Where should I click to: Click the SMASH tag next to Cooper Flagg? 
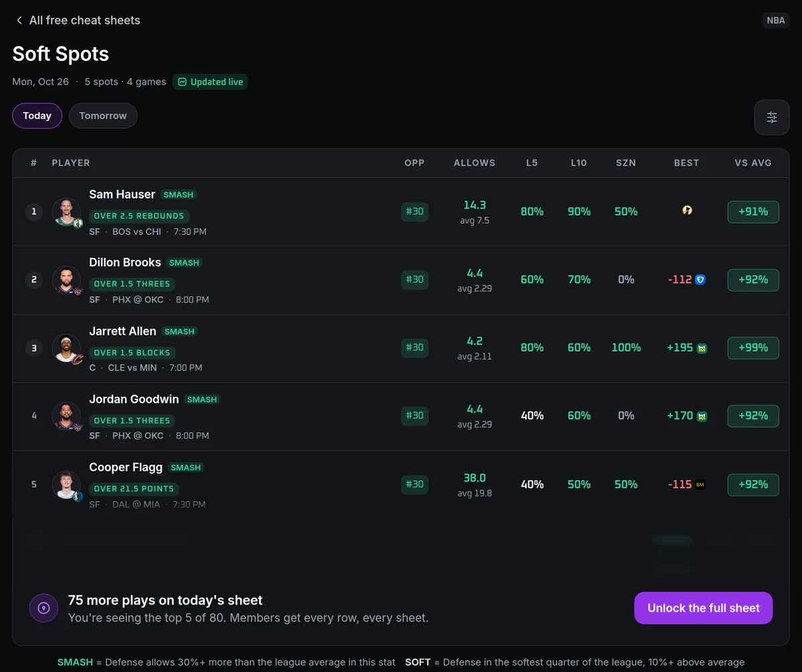tap(186, 468)
